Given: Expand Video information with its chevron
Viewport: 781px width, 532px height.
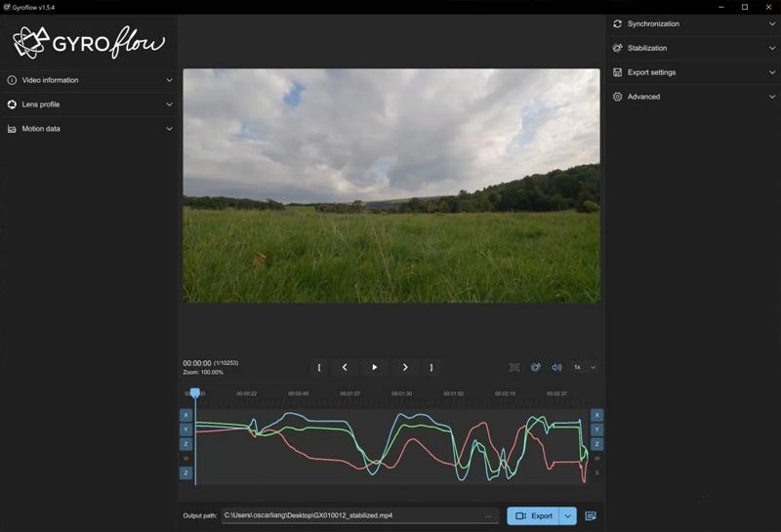Looking at the screenshot, I should pyautogui.click(x=169, y=80).
